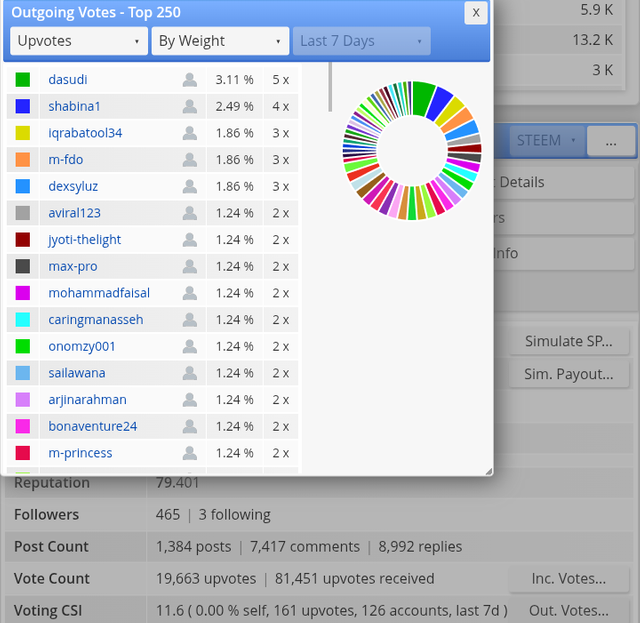Click the user icon beside arjinarahman
Image resolution: width=640 pixels, height=623 pixels.
pyautogui.click(x=189, y=400)
